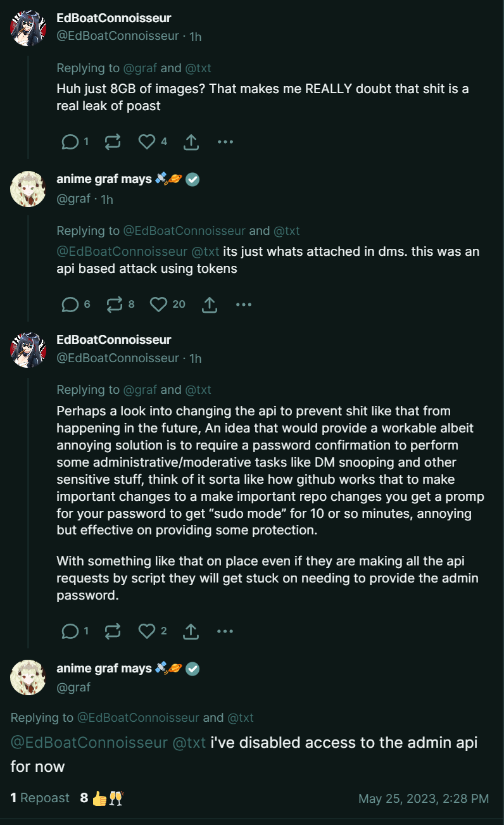Image resolution: width=504 pixels, height=825 pixels.
Task: Share graf's api based attack post
Action: (x=209, y=305)
